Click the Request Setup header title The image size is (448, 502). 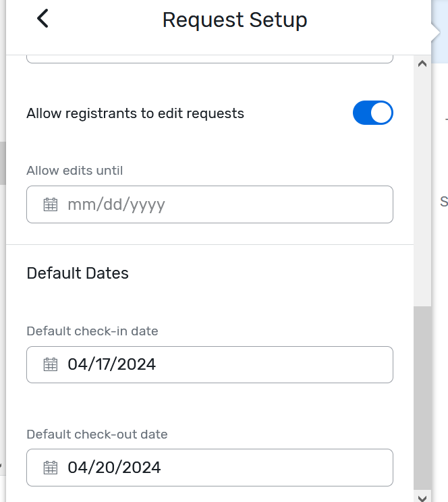[x=235, y=20]
